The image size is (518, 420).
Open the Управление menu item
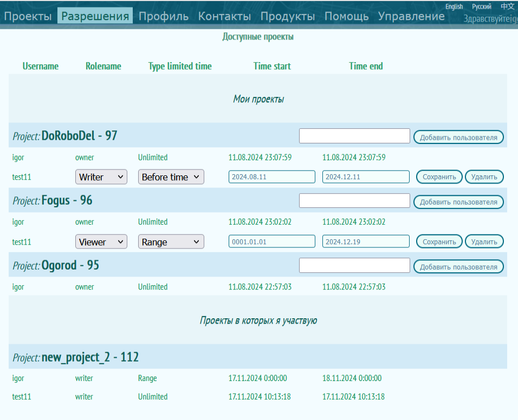411,16
